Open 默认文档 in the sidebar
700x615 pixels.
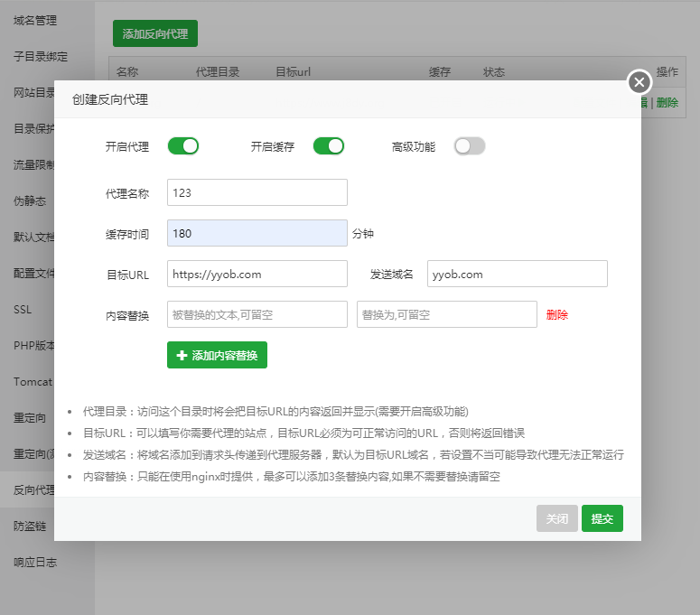coord(33,237)
